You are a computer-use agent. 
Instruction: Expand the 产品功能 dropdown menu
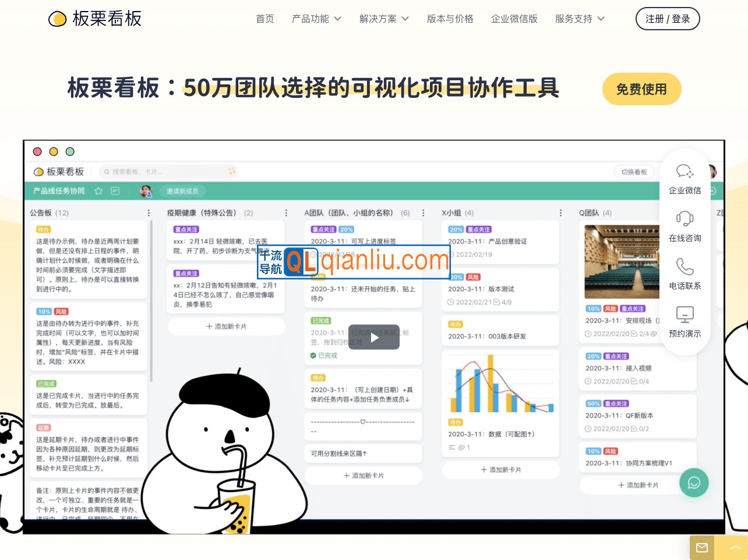pyautogui.click(x=311, y=19)
